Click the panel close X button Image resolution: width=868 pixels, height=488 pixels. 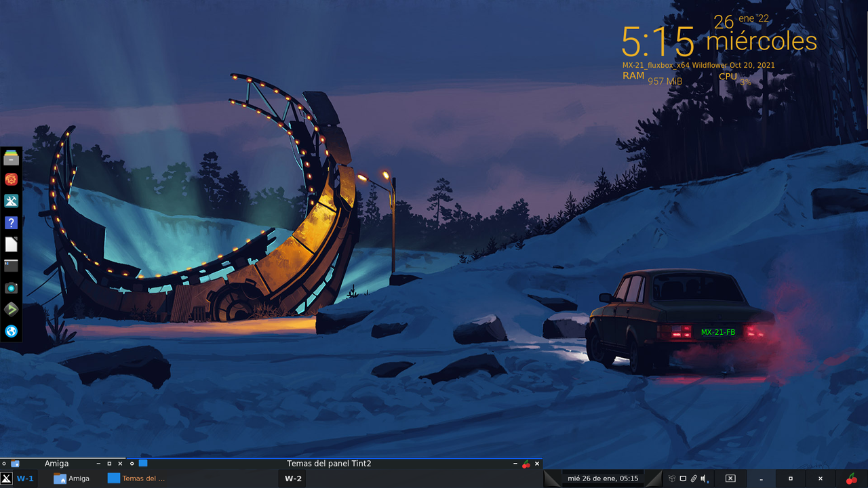[821, 479]
